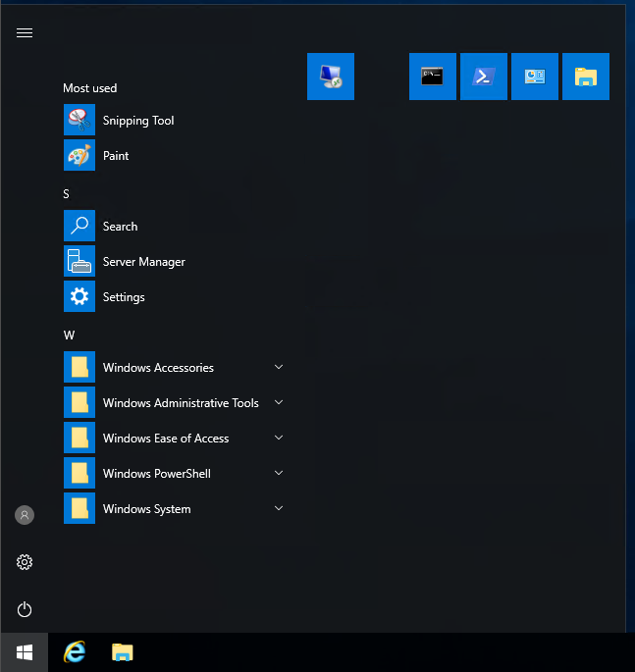Click the Paint app icon

click(79, 155)
